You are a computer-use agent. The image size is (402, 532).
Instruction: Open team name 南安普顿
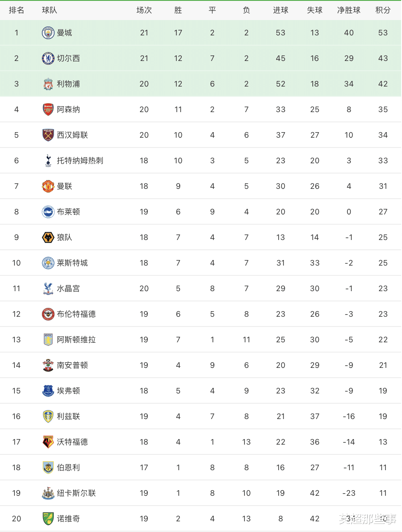[x=72, y=365]
